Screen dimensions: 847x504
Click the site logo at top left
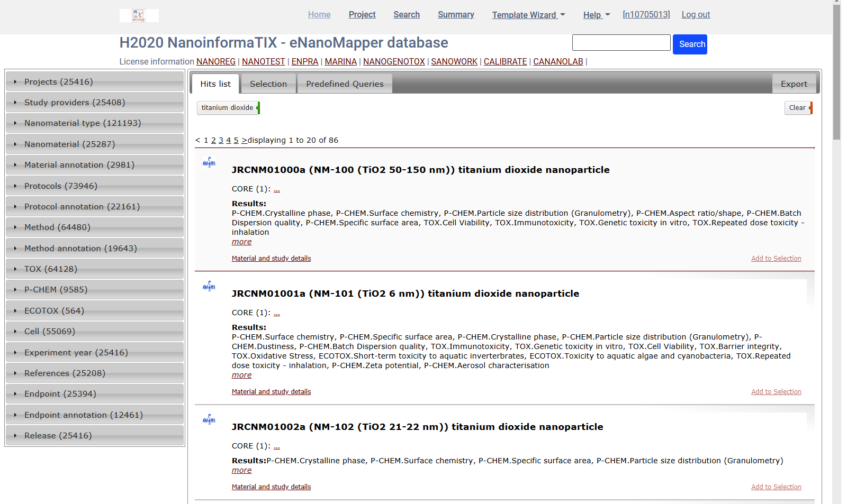point(139,15)
